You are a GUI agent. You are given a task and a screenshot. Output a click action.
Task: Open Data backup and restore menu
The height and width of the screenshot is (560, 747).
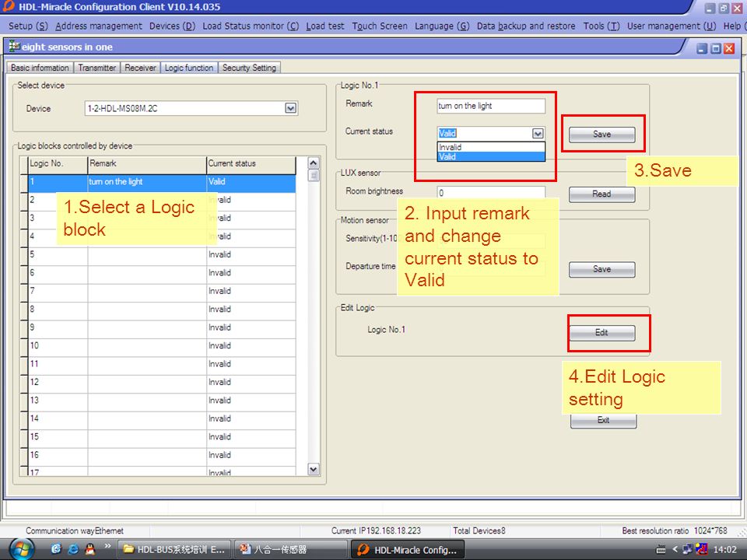coord(526,26)
